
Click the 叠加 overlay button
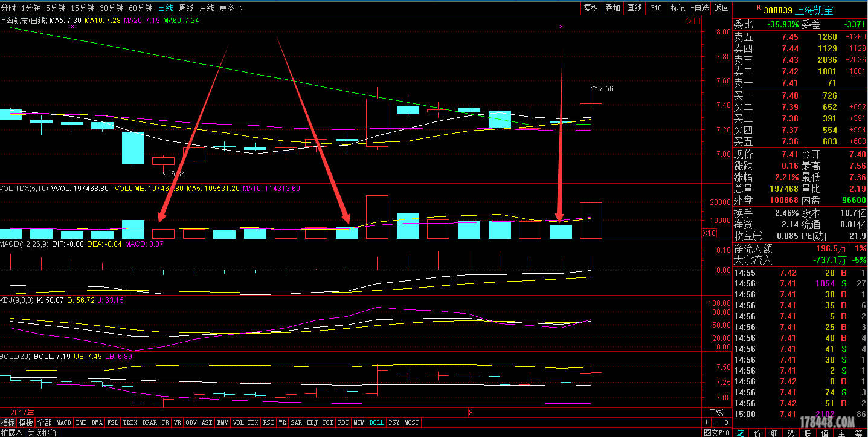click(x=612, y=8)
